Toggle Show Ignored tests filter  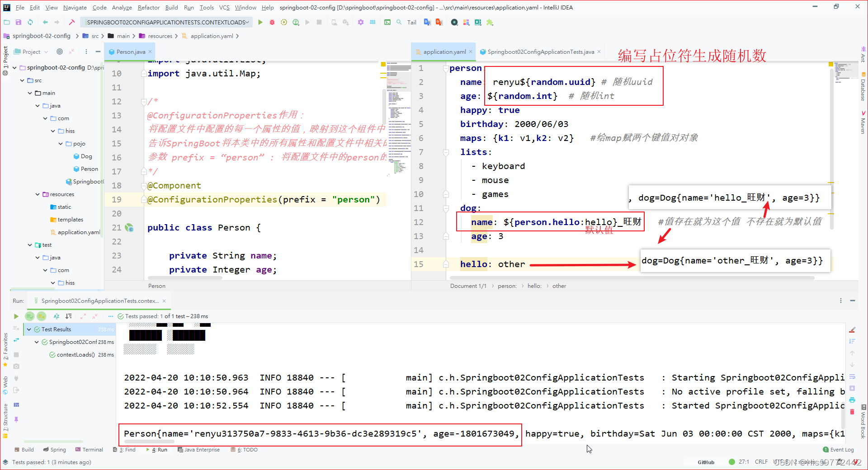click(x=42, y=316)
